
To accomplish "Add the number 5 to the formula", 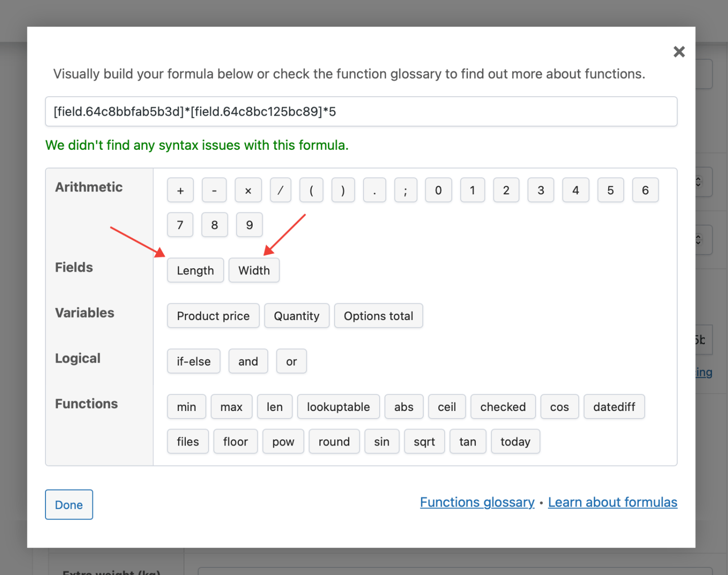I will (610, 190).
